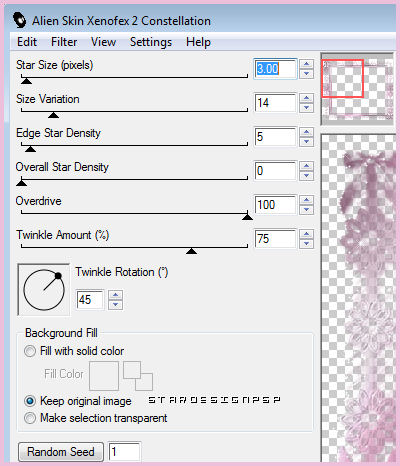Viewport: 400px width, 466px height.
Task: Select Fill with solid color option
Action: point(30,351)
